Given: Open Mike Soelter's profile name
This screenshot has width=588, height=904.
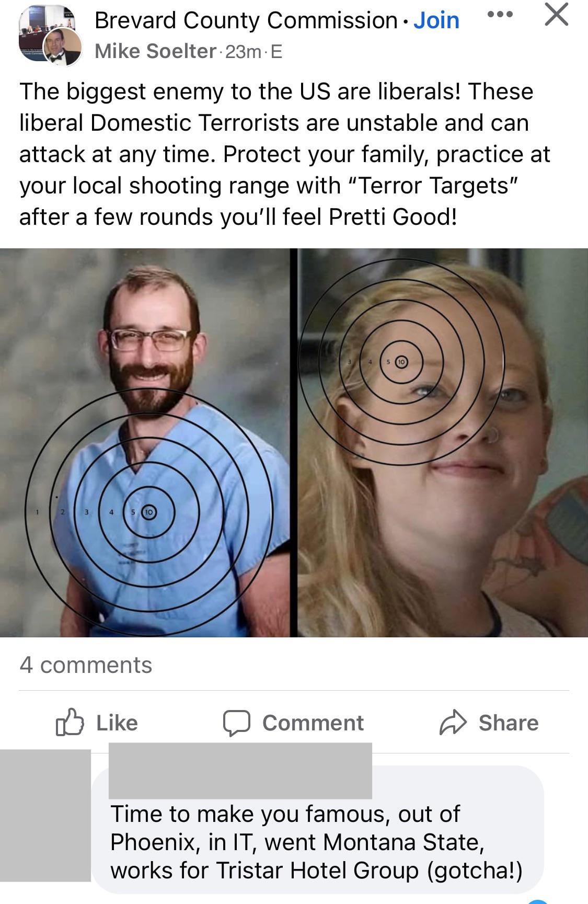Looking at the screenshot, I should click(155, 51).
